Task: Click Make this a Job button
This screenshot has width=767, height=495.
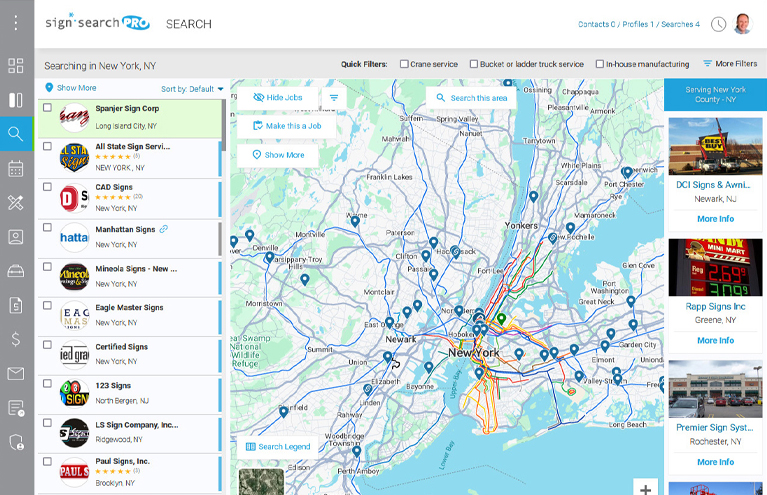Action: pyautogui.click(x=287, y=126)
